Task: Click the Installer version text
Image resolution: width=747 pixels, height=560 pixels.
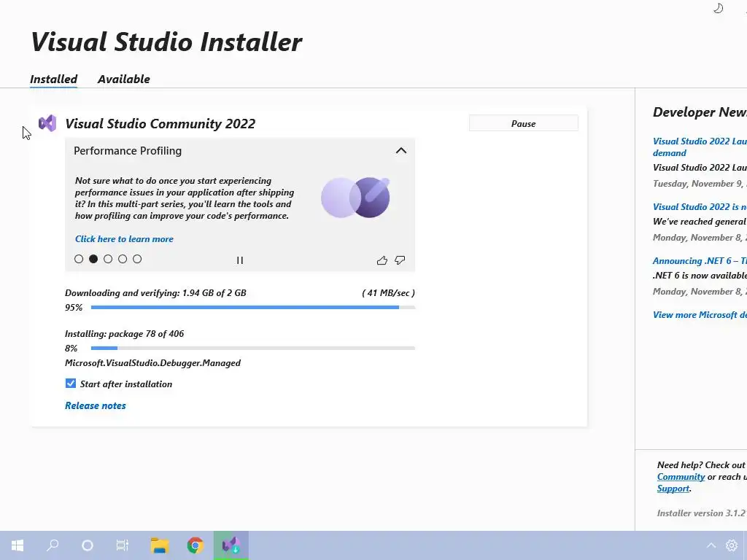Action: pyautogui.click(x=701, y=513)
